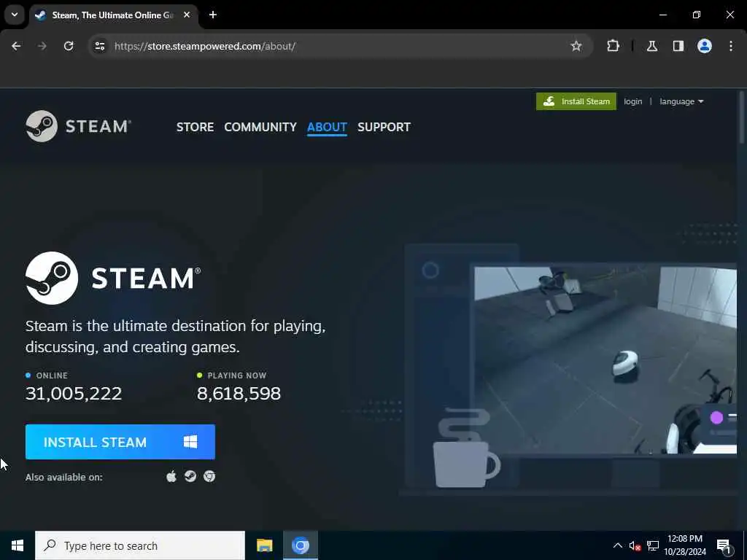The height and width of the screenshot is (560, 747).
Task: Click the Chromebook availability icon
Action: pyautogui.click(x=209, y=476)
